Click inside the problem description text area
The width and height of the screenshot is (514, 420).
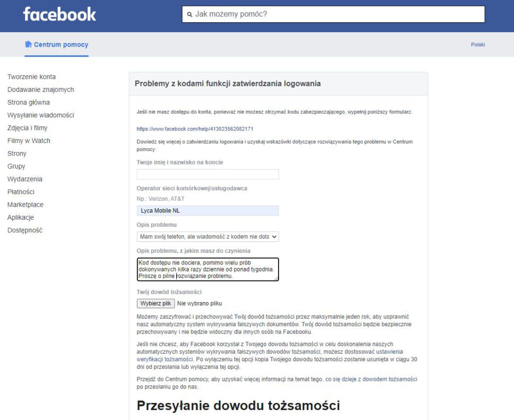[x=208, y=269]
